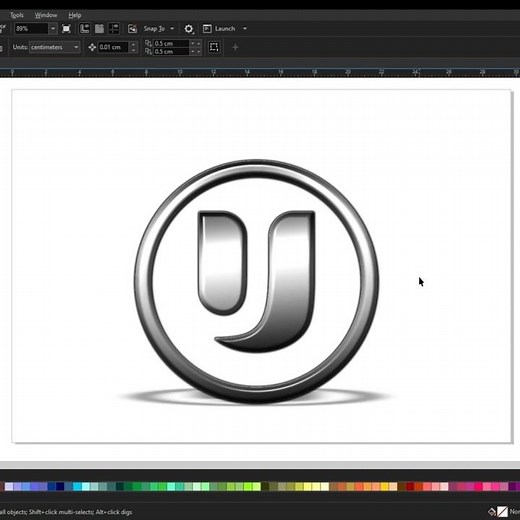Toggle the Show Grid icon

[99, 29]
